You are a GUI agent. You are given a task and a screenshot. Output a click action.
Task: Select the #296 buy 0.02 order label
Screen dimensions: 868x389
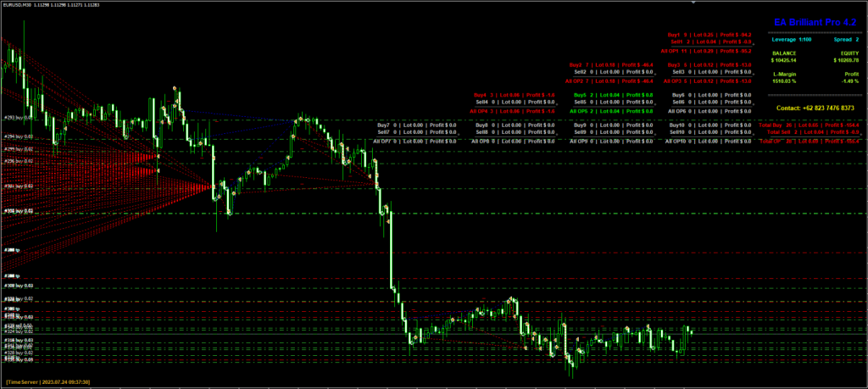(x=18, y=161)
